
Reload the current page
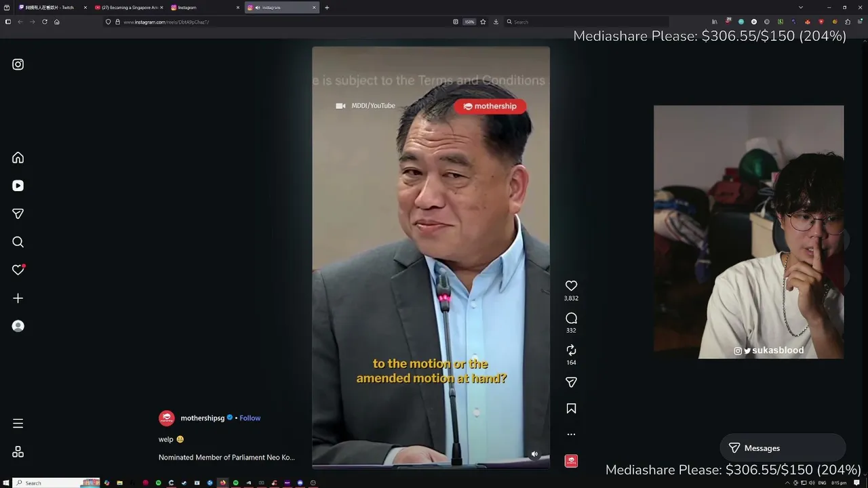(x=45, y=22)
